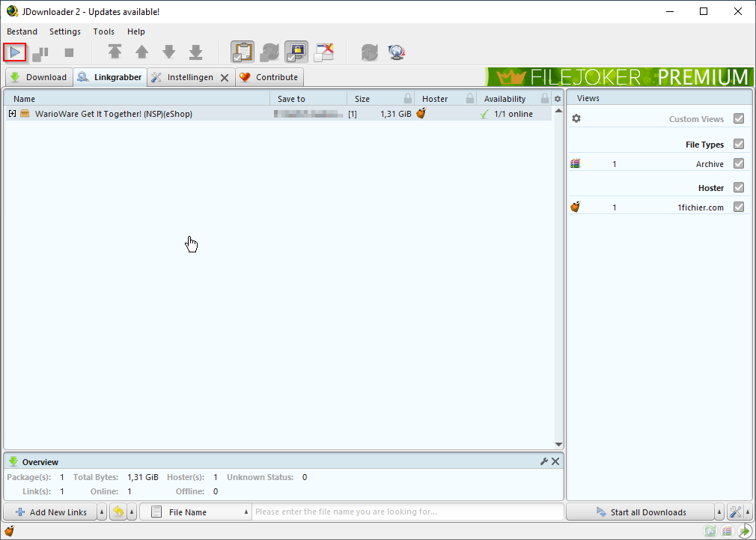Stop all downloads with the stop icon
The image size is (756, 540).
tap(69, 52)
